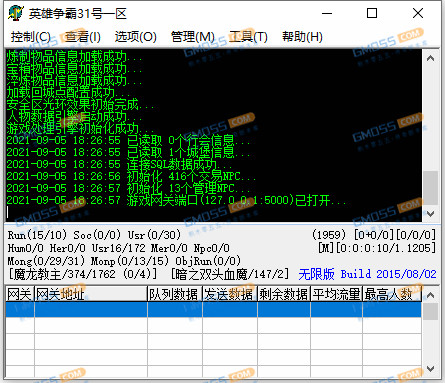Maximize the 英雄争霸31号一区 window

tap(372, 13)
